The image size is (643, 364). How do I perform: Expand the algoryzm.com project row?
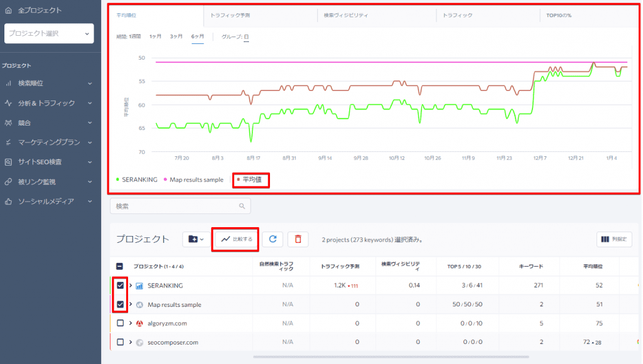tap(131, 323)
